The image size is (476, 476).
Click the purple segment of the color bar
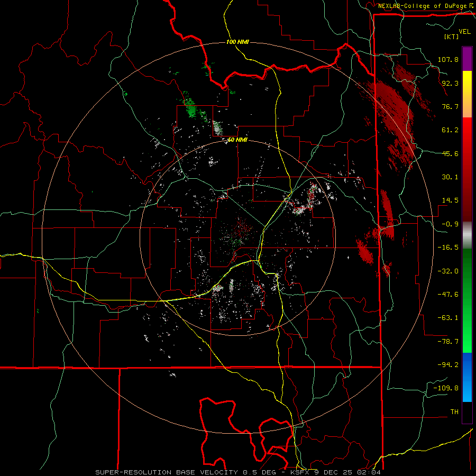[467, 59]
